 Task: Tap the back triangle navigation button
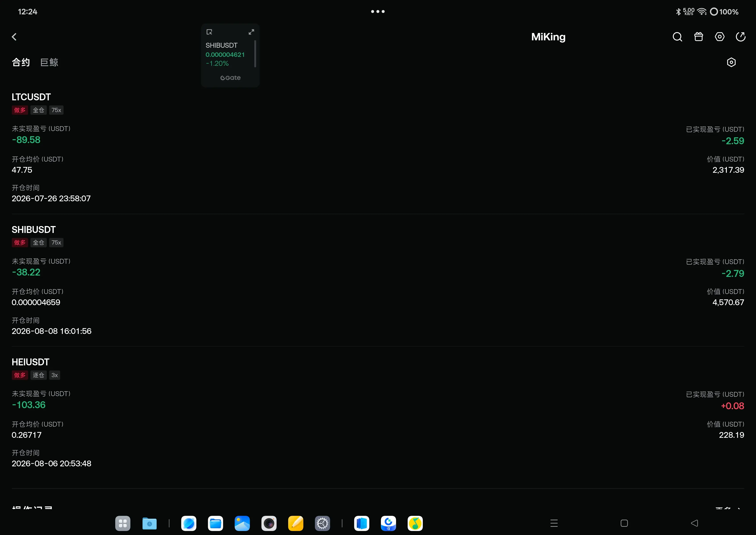pyautogui.click(x=694, y=523)
